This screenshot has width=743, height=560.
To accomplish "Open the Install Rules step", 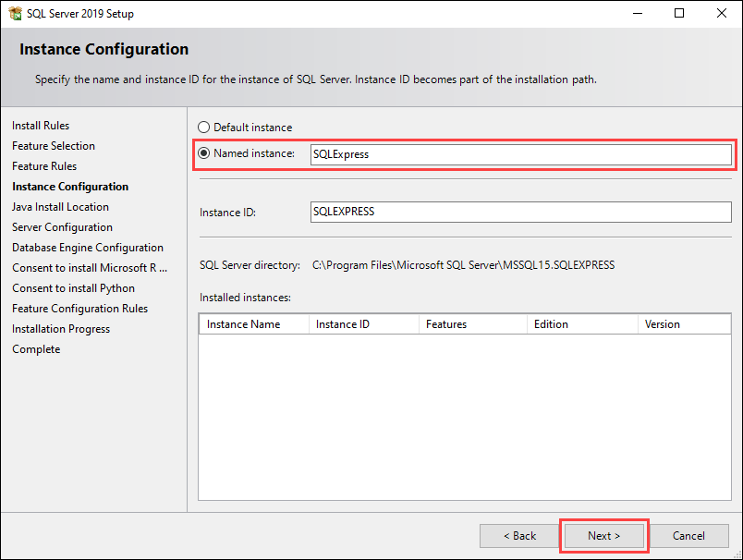I will [x=41, y=126].
